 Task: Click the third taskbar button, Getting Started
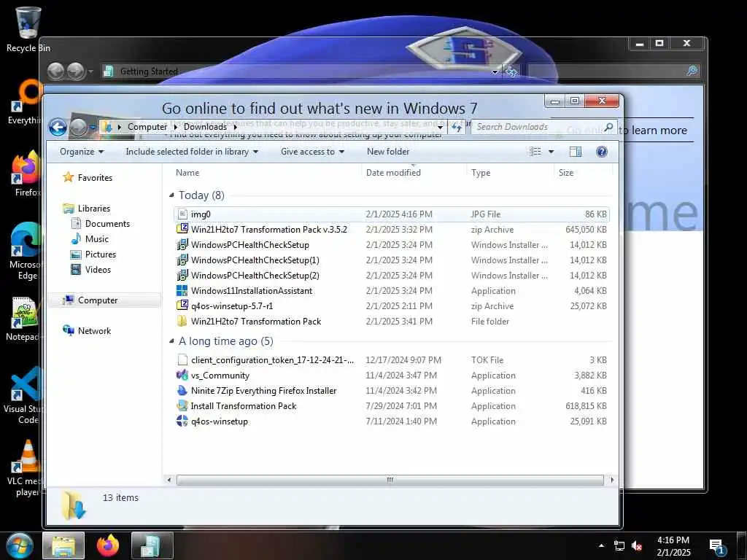point(152,545)
